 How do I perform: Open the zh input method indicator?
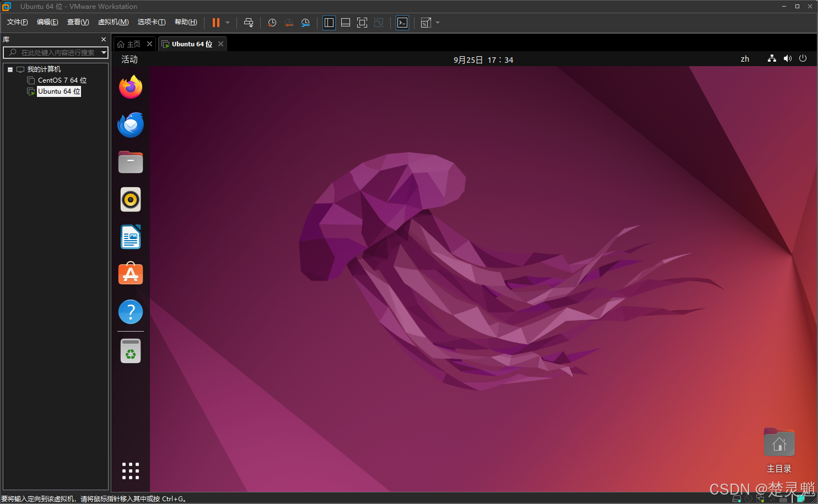[745, 59]
